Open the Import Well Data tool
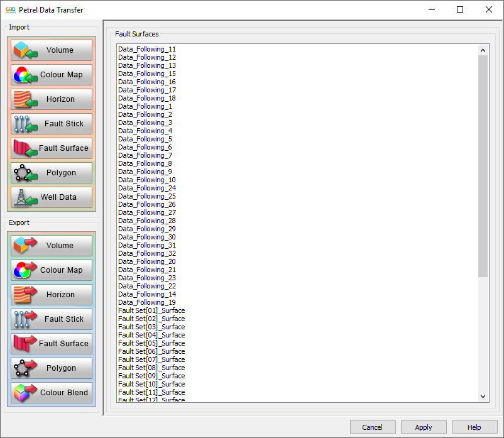Viewport: 504px width, 438px height. click(x=52, y=197)
